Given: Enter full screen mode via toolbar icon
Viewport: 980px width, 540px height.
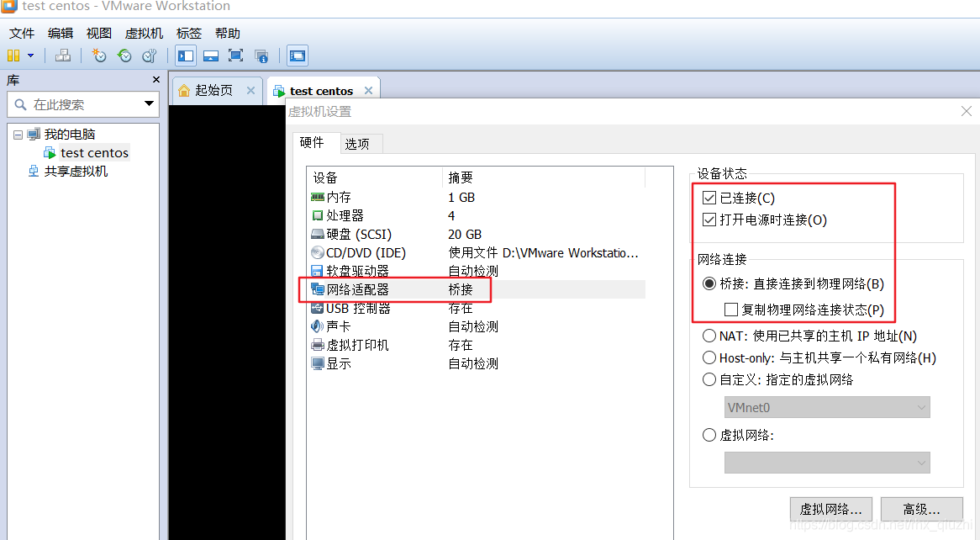Looking at the screenshot, I should tap(235, 56).
